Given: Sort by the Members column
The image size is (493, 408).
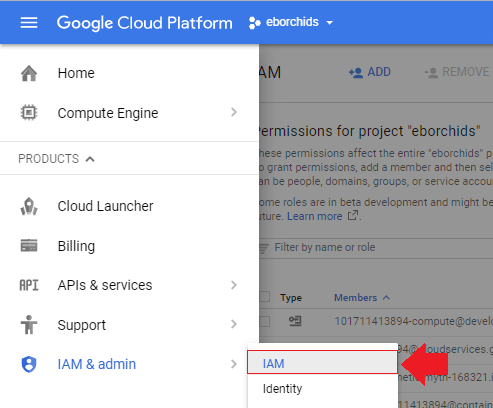Looking at the screenshot, I should click(355, 298).
